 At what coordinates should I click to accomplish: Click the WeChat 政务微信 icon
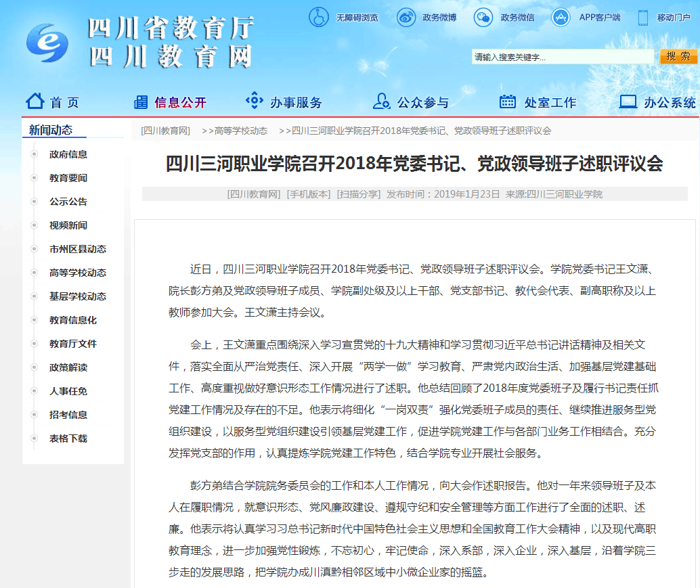click(483, 18)
